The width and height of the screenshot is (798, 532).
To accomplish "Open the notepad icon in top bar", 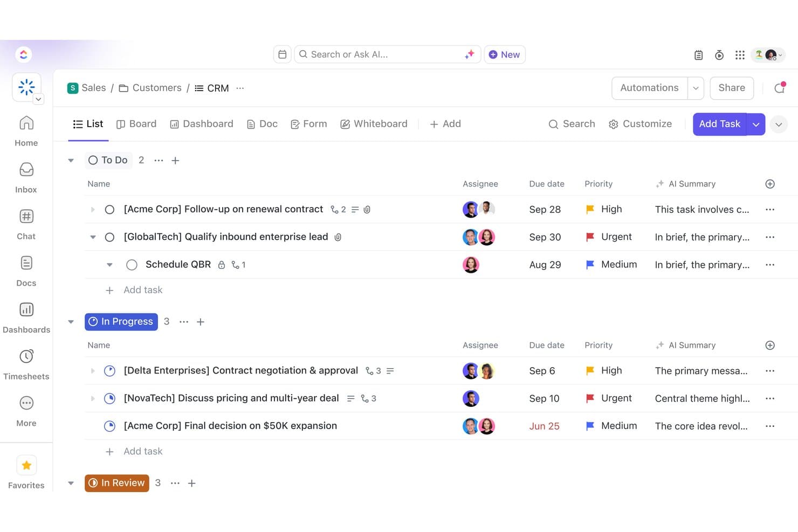I will point(698,55).
